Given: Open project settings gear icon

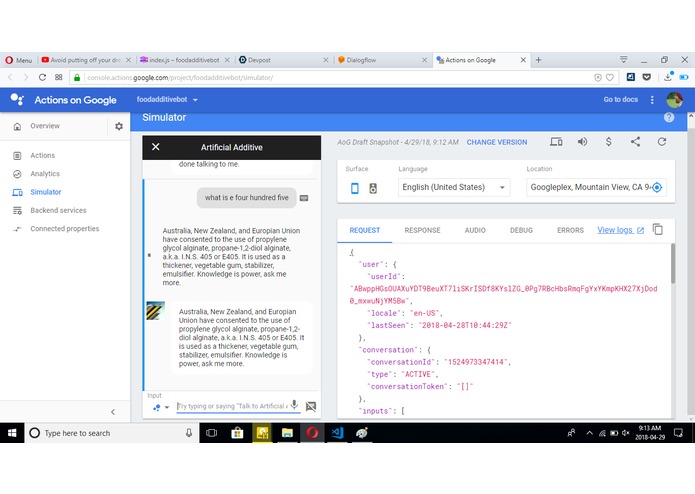Looking at the screenshot, I should [119, 126].
